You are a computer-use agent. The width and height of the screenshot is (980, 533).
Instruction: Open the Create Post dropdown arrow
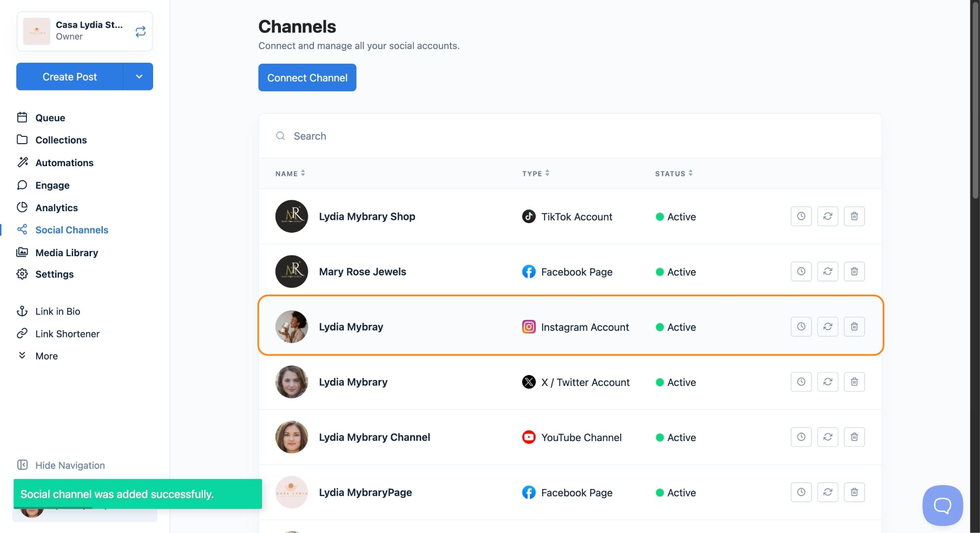pyautogui.click(x=138, y=77)
